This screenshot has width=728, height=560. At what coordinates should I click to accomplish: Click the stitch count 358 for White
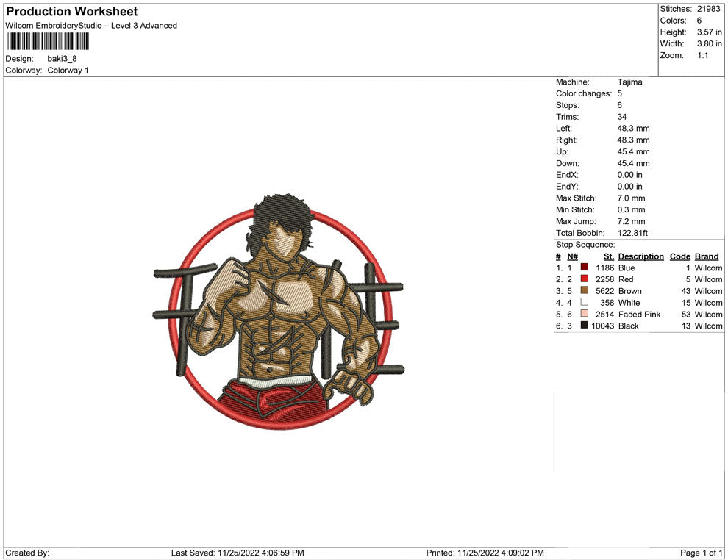click(607, 303)
